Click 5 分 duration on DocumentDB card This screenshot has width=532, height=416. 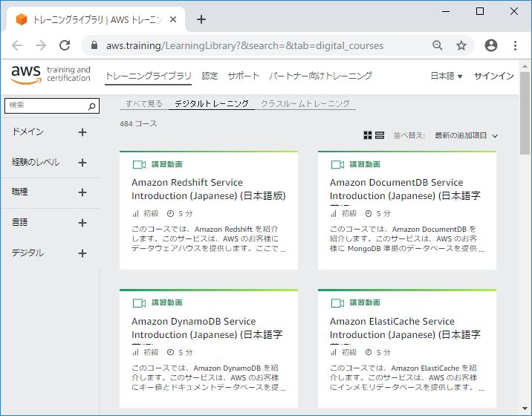tap(383, 214)
